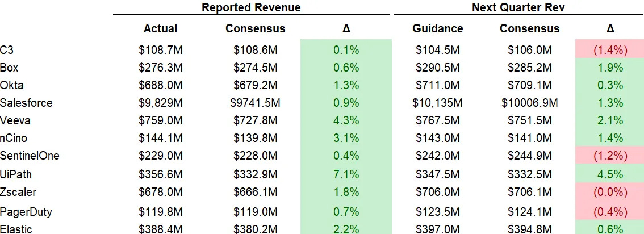
Task: Click Box consensus $274.5M
Action: pyautogui.click(x=256, y=68)
